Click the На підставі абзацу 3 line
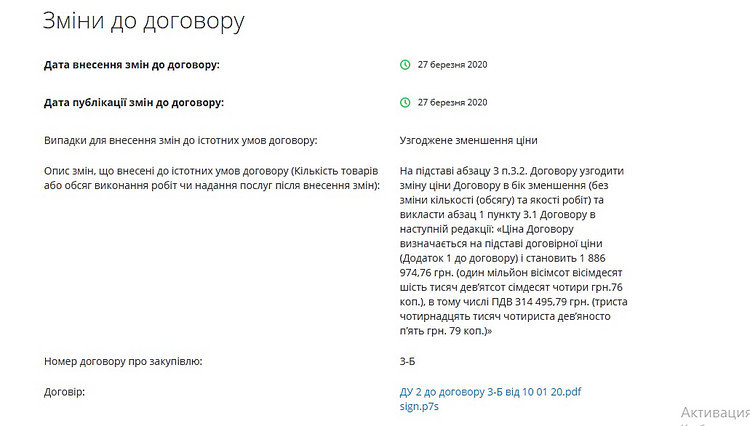The width and height of the screenshot is (750, 426). (x=512, y=171)
